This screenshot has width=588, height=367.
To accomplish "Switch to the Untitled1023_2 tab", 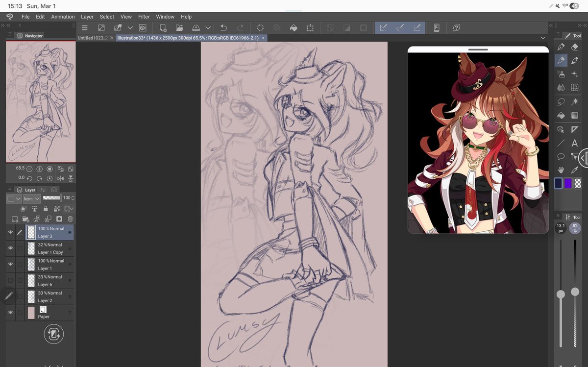I will (x=92, y=38).
